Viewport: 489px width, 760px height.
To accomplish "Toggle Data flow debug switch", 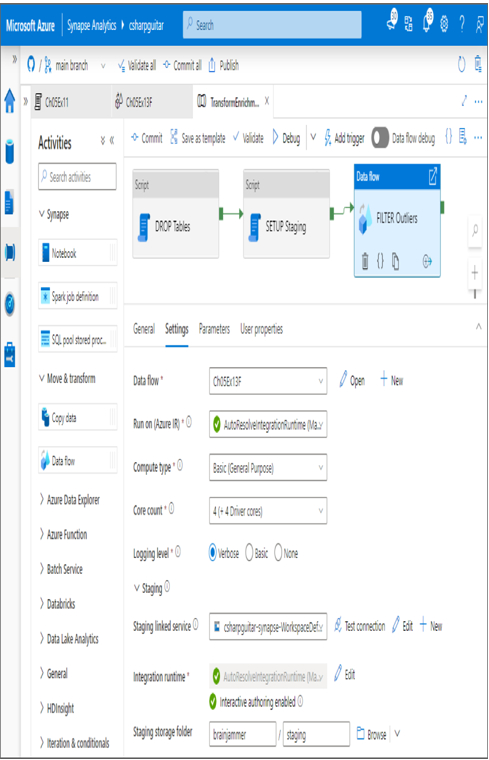I will click(380, 138).
